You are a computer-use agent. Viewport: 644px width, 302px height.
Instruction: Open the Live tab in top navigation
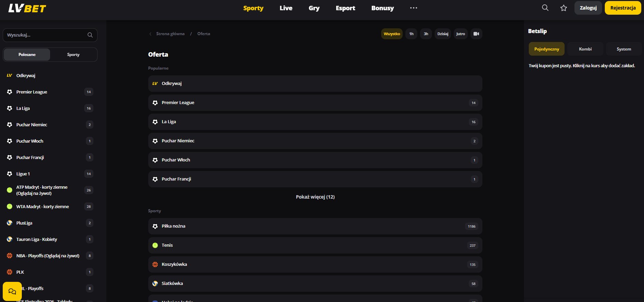(x=286, y=8)
